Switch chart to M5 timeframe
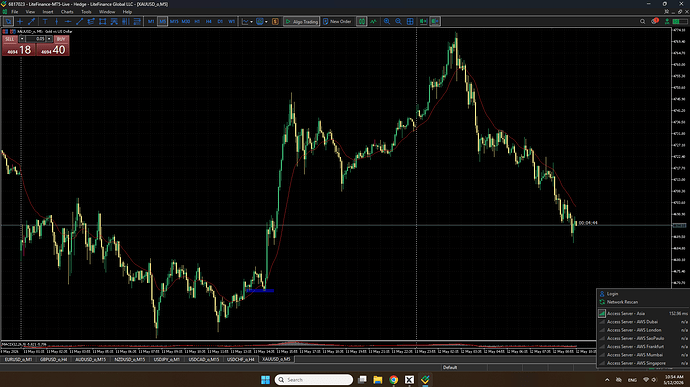 coord(162,21)
